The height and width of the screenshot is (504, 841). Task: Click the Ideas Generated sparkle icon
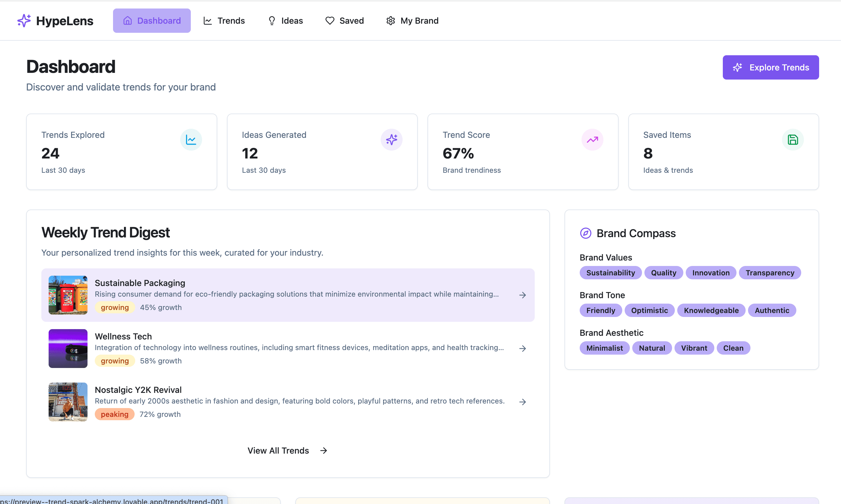[391, 140]
